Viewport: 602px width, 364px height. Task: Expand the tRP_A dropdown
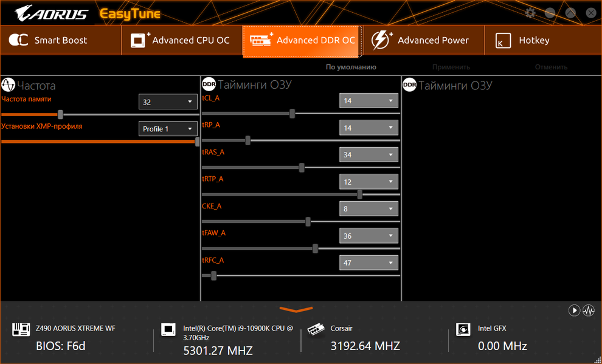click(368, 128)
